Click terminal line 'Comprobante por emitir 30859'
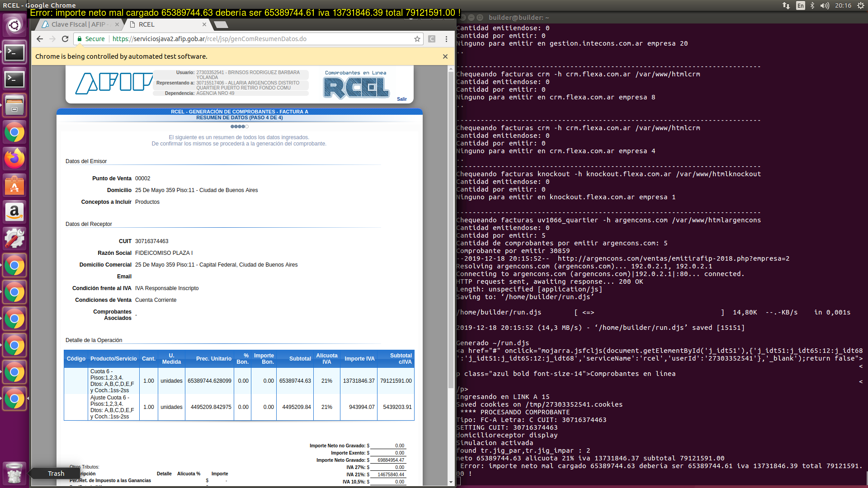 (513, 251)
